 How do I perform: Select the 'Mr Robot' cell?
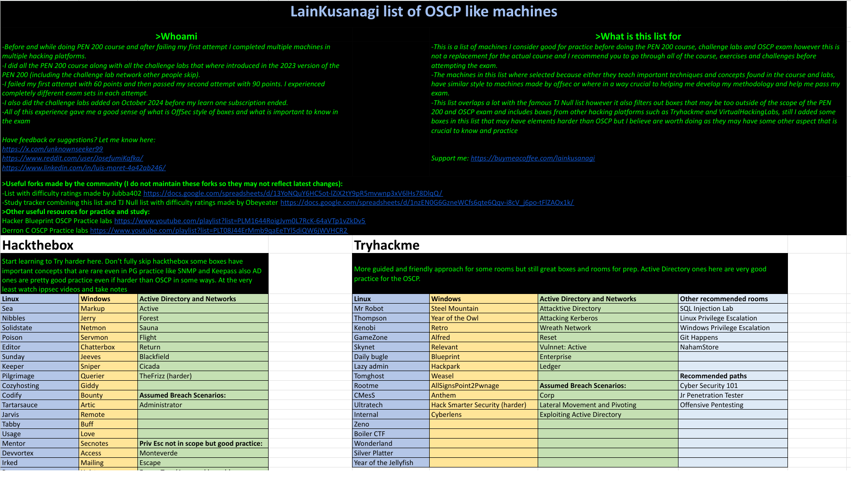[x=391, y=308]
